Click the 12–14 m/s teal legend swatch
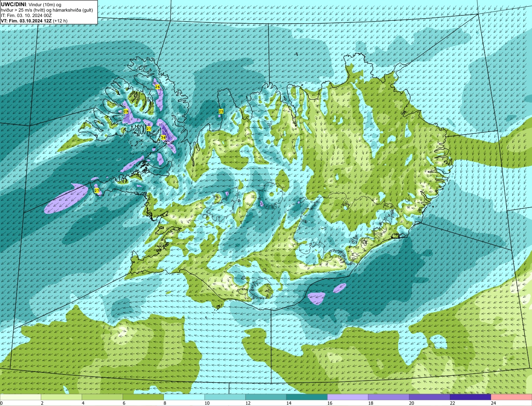The image size is (532, 406). (266, 397)
